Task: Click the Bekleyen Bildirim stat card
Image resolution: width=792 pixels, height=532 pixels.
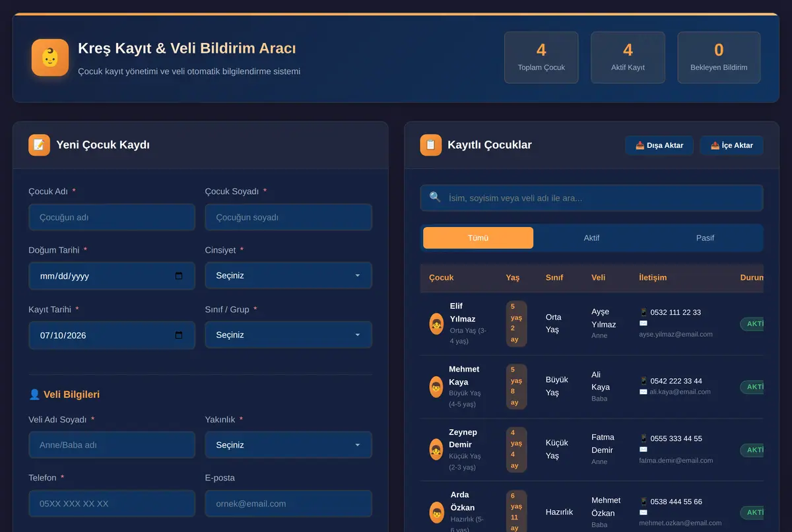Action: point(719,57)
